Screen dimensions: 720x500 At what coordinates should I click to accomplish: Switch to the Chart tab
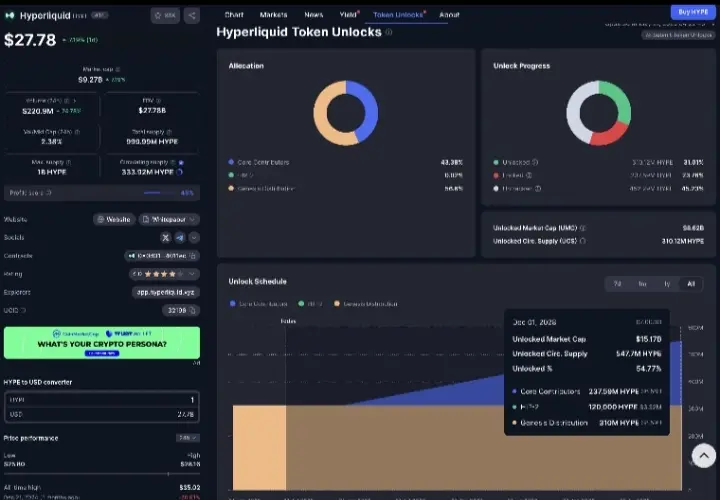coord(234,15)
